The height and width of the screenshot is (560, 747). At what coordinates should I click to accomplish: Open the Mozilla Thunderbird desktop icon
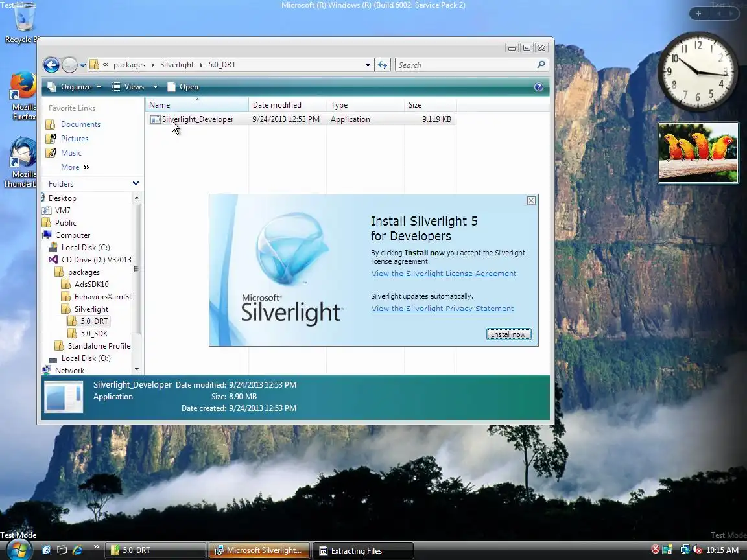point(20,163)
